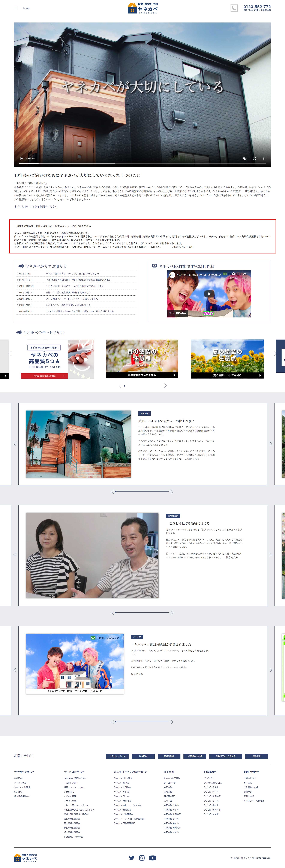The height and width of the screenshot is (868, 285).
Task: Open article 「これどう見ても新築に見える」
Action: 189,523
